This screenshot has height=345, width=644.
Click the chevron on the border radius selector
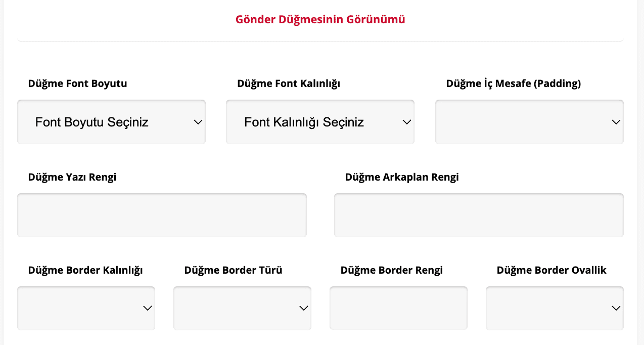point(615,308)
